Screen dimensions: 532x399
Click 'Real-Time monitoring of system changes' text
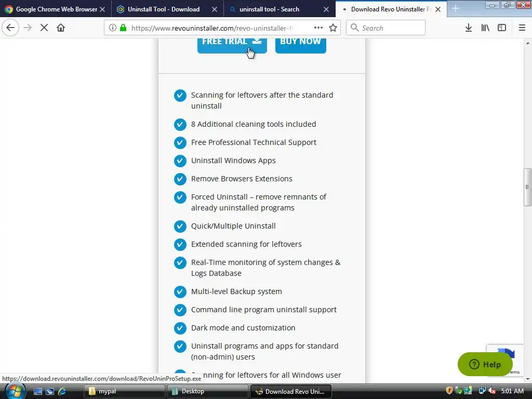pos(265,262)
